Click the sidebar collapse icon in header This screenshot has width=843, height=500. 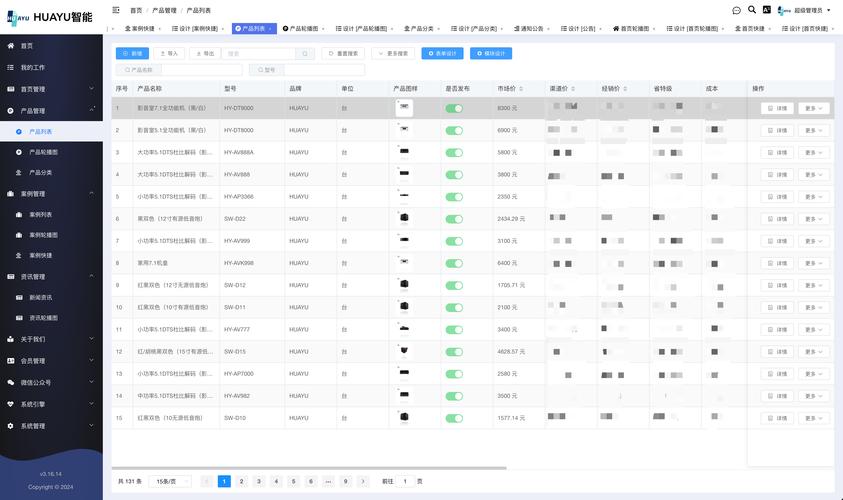(x=116, y=10)
